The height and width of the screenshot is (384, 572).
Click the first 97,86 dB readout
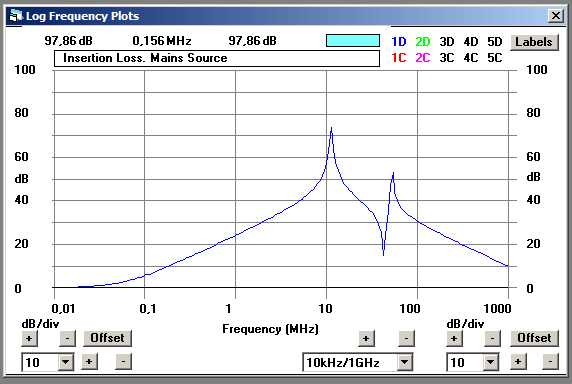click(68, 41)
